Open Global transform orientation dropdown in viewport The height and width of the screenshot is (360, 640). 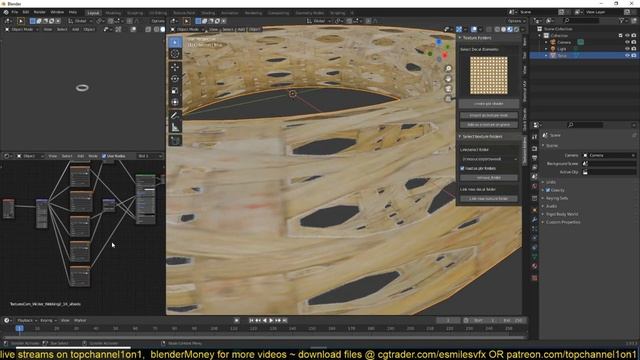318,21
